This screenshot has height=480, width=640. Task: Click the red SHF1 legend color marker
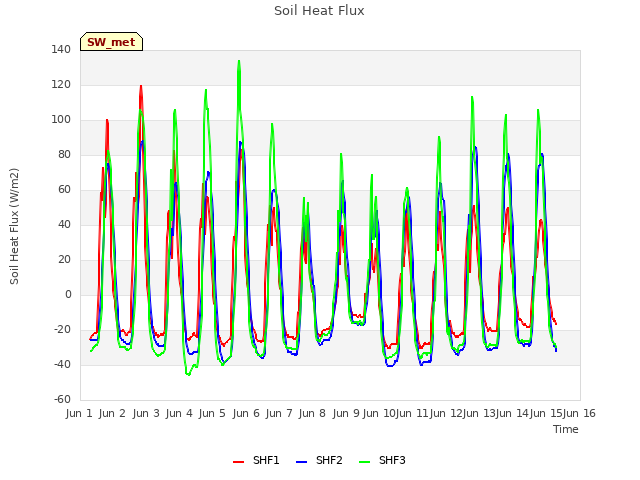click(x=238, y=461)
